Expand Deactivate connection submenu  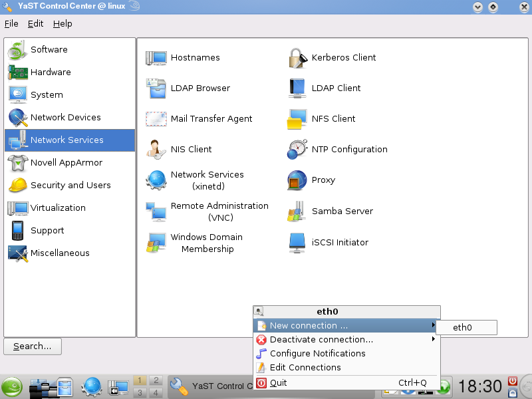click(346, 340)
